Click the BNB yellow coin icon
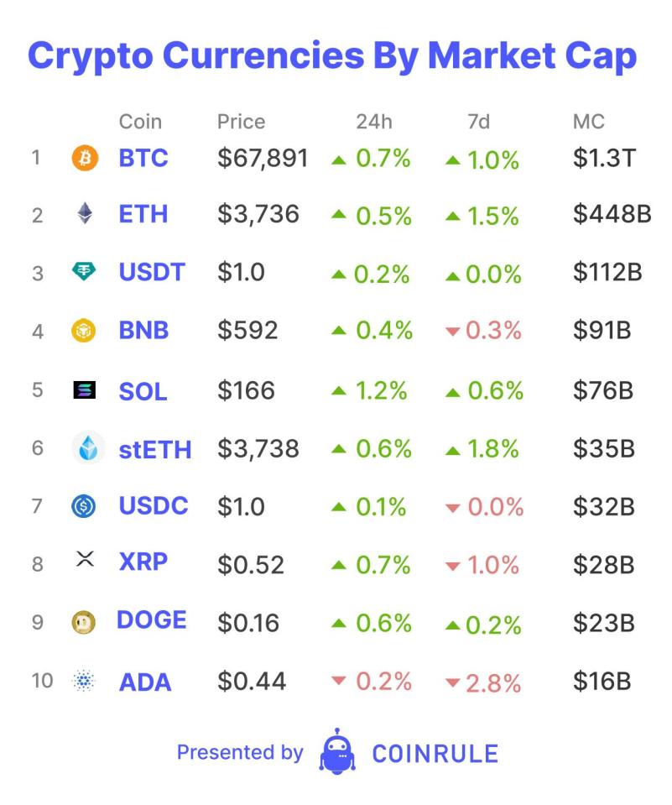 [x=85, y=331]
